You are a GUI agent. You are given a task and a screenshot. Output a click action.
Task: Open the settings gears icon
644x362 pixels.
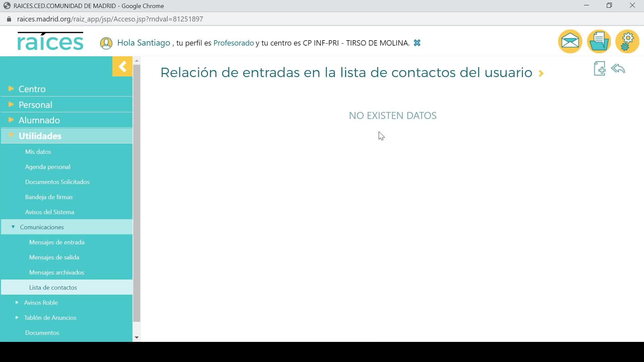627,42
